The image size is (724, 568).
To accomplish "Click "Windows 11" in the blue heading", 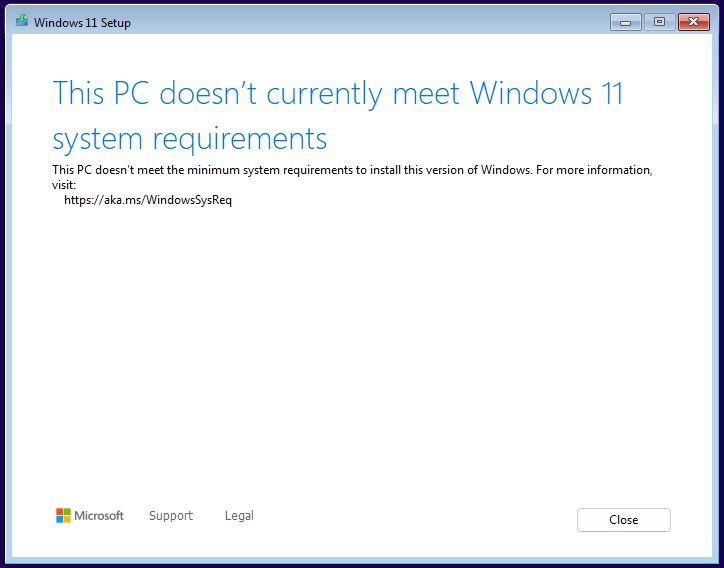I will pos(546,94).
